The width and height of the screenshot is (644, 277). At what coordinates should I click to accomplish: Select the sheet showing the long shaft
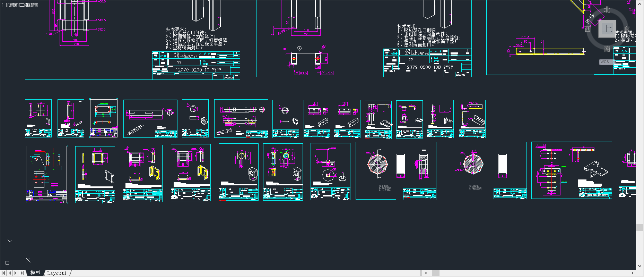[x=150, y=119]
